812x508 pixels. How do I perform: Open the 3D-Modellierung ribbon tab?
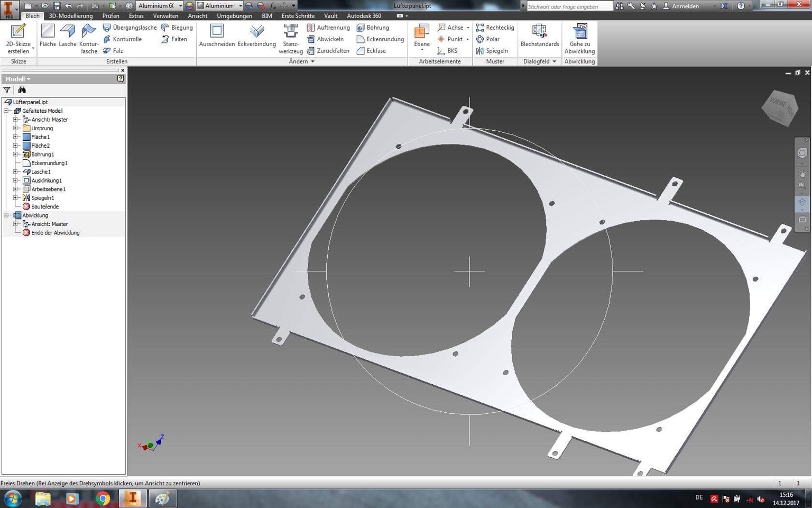click(71, 16)
